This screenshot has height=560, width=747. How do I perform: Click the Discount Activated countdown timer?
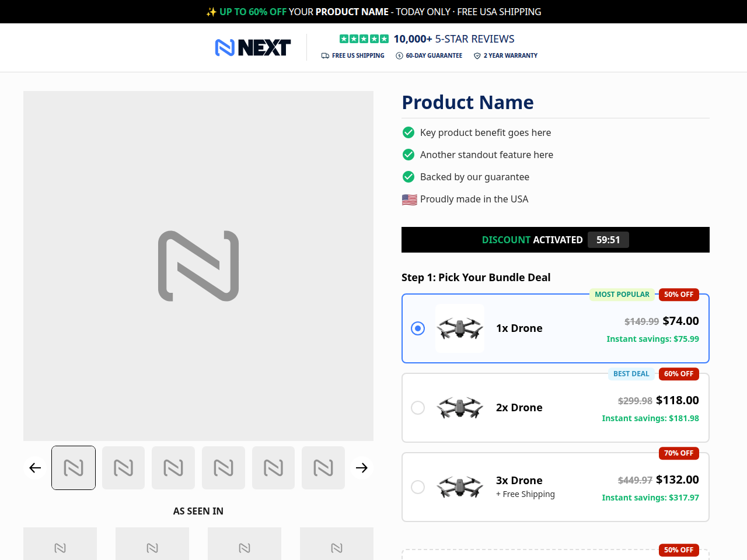(608, 240)
